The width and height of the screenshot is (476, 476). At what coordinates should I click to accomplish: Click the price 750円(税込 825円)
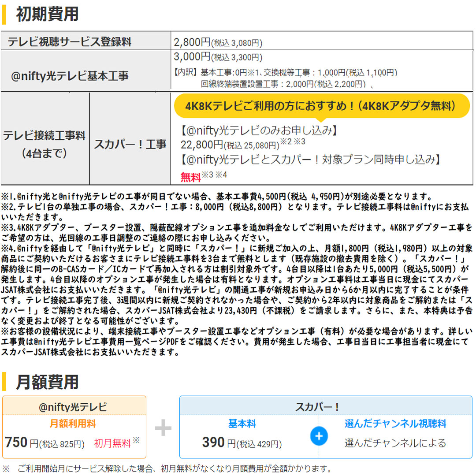click(45, 443)
